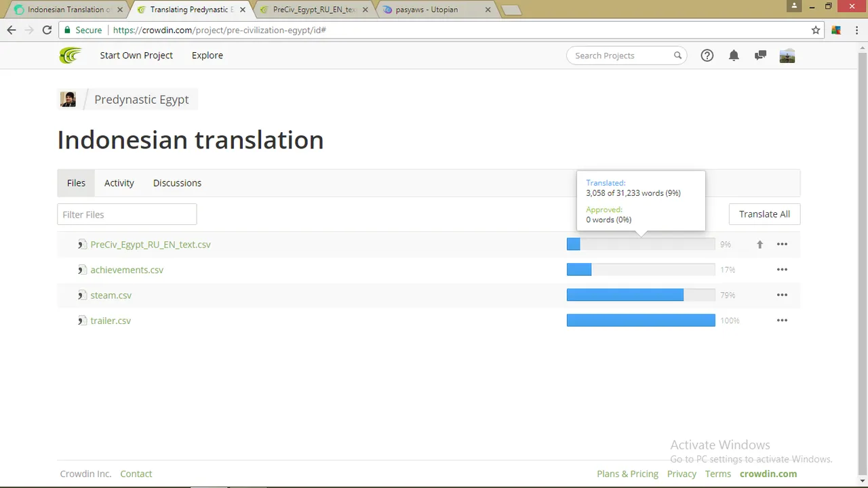868x488 pixels.
Task: Open the notifications bell icon
Action: pyautogui.click(x=734, y=56)
